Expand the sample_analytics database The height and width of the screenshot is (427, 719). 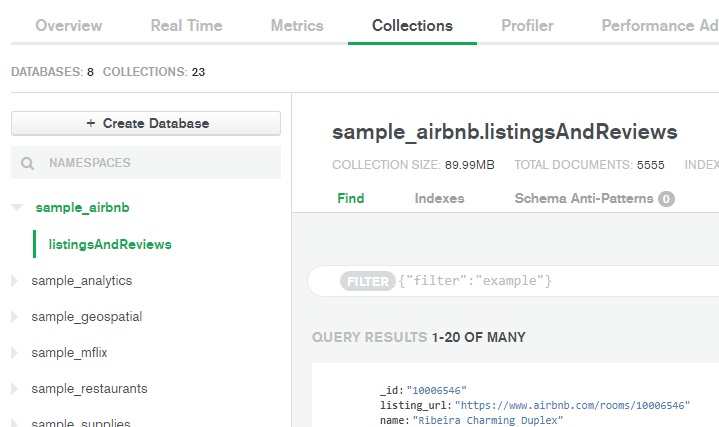point(14,281)
